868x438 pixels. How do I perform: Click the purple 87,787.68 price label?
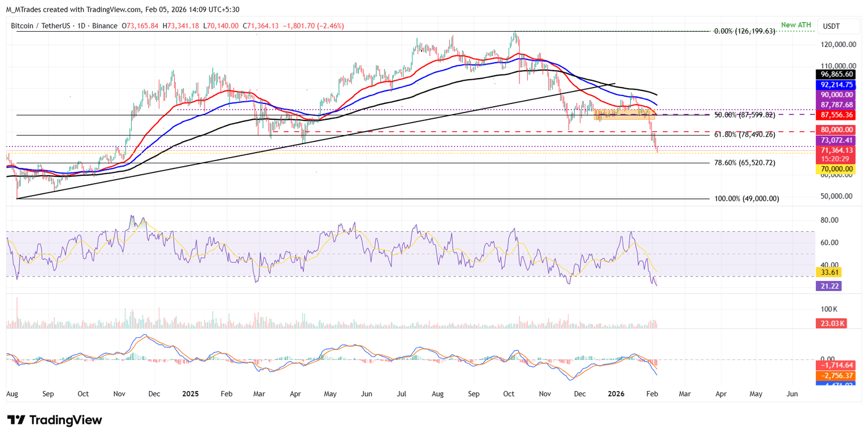[x=835, y=105]
